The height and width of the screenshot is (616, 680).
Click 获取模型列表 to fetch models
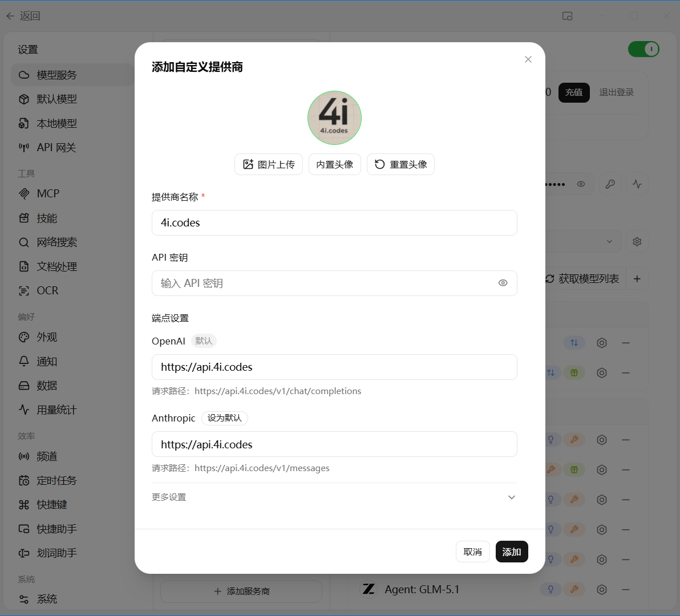583,279
